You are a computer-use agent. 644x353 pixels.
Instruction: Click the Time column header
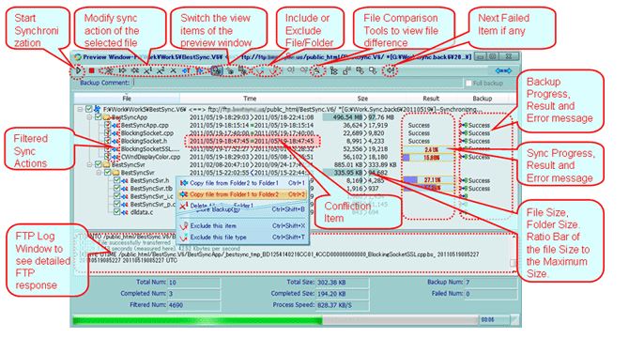click(x=250, y=99)
